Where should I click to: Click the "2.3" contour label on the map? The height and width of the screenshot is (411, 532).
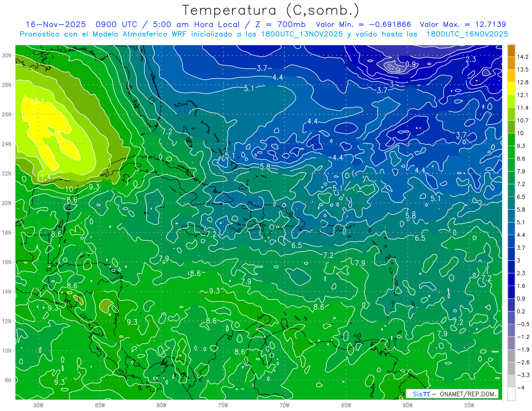click(x=471, y=59)
